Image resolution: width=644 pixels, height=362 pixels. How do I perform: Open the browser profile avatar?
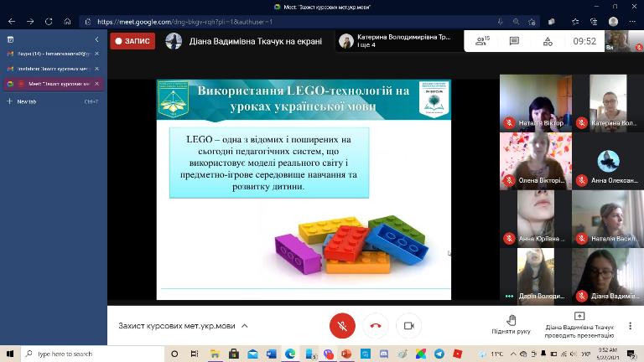(613, 22)
